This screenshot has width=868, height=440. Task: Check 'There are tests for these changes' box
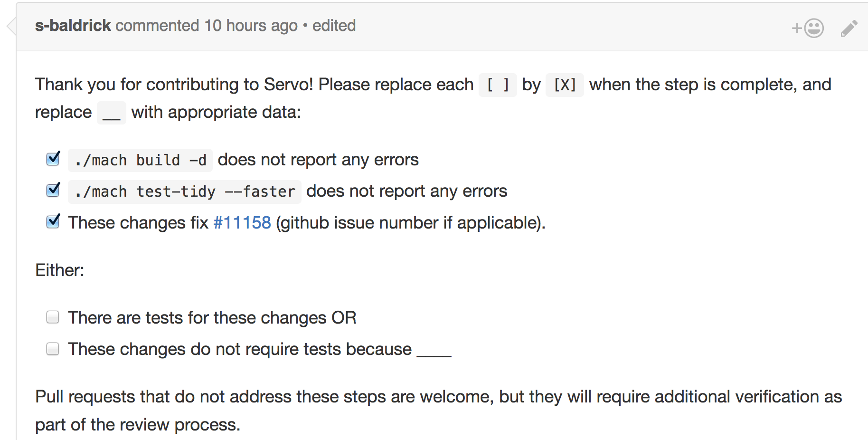point(53,317)
